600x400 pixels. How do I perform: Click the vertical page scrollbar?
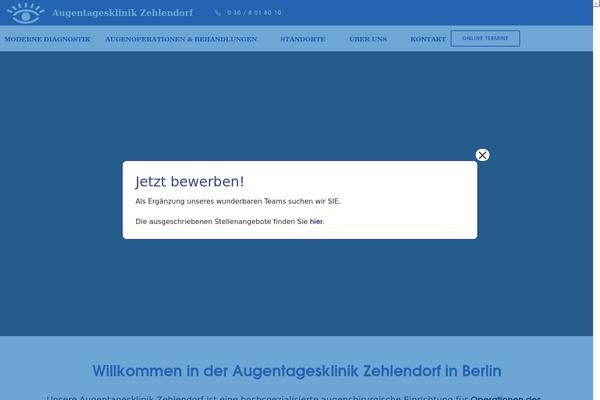point(596,200)
